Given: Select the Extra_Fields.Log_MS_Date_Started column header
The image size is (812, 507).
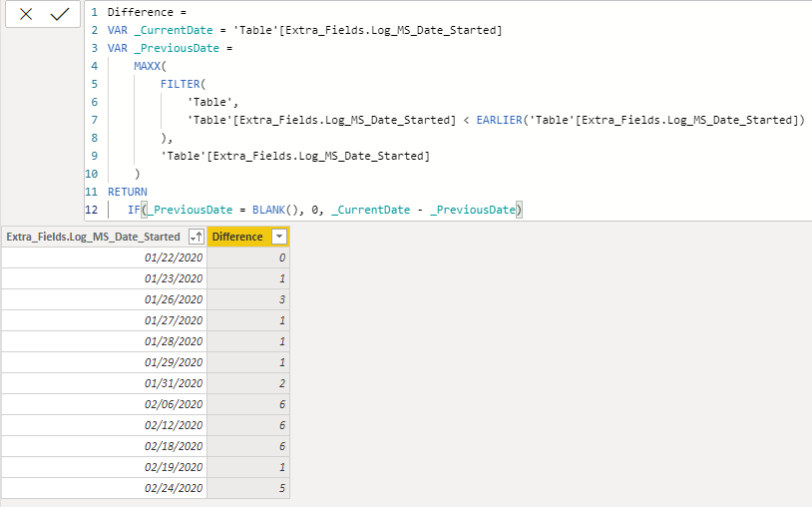Looking at the screenshot, I should (93, 237).
